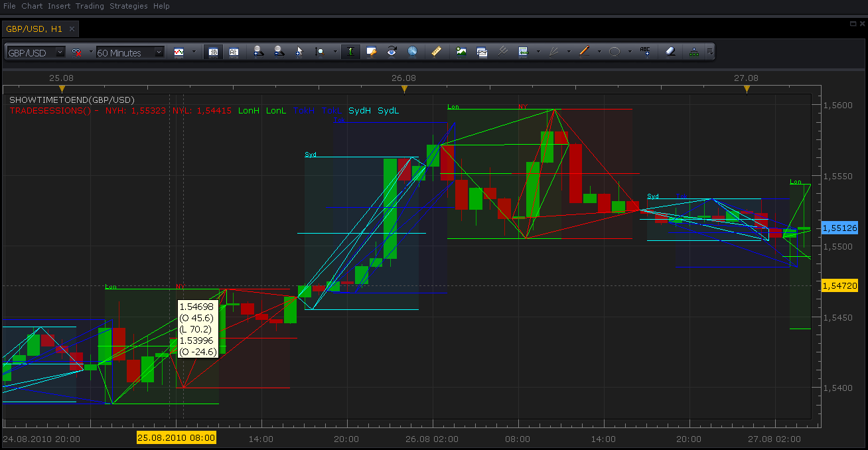The width and height of the screenshot is (868, 450).
Task: Click the note with pencil icon
Action: point(372,52)
